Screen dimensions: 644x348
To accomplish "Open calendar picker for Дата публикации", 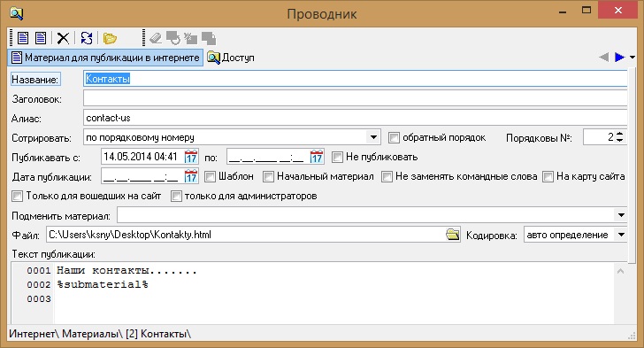I will [191, 176].
